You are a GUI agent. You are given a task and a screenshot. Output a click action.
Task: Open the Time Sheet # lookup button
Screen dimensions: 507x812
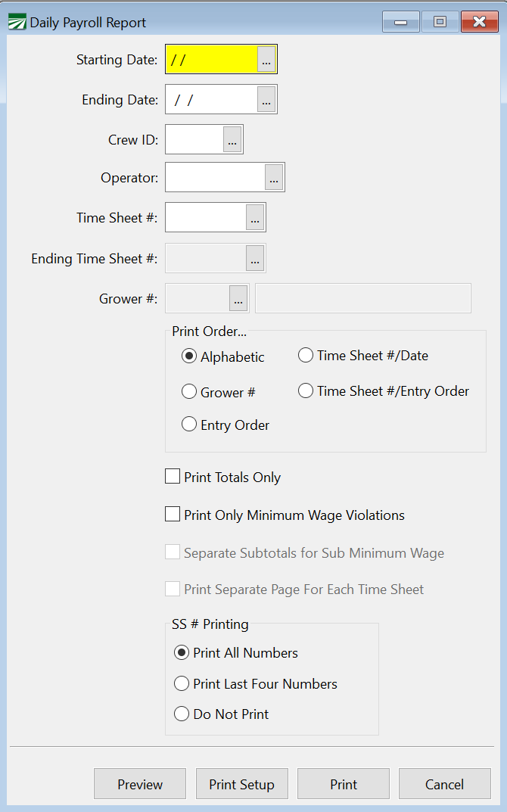(x=255, y=218)
